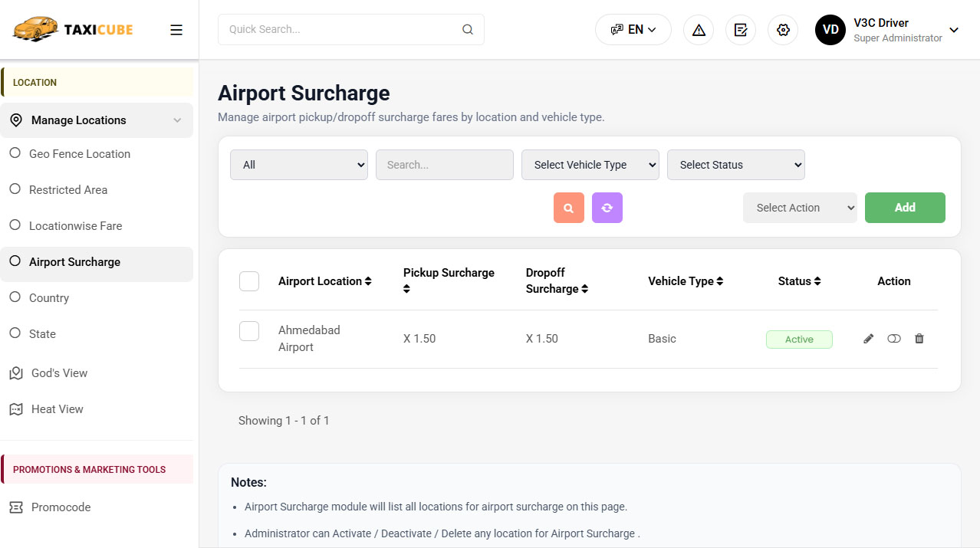The image size is (980, 548).
Task: Click the VD user avatar
Action: tap(830, 30)
